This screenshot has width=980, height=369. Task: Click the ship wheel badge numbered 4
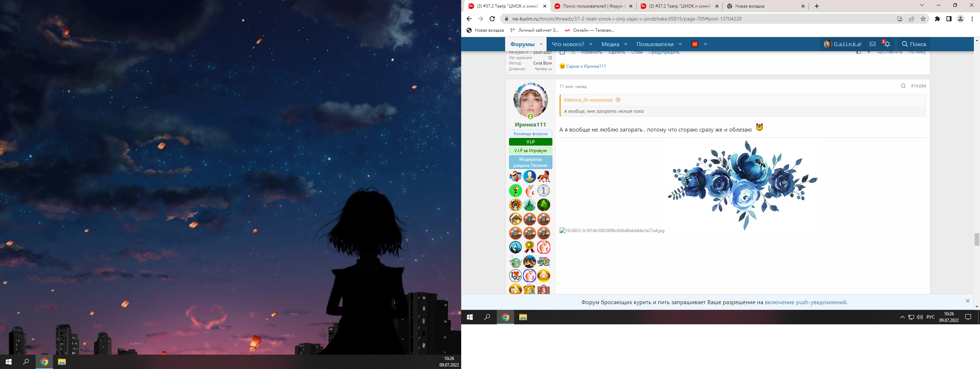516,205
